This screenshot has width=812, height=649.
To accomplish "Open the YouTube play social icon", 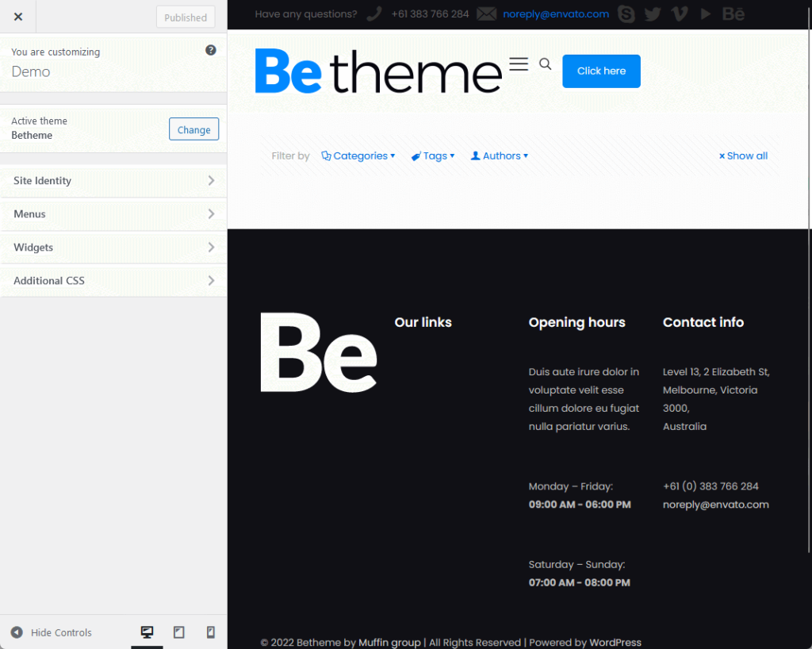I will click(x=705, y=14).
